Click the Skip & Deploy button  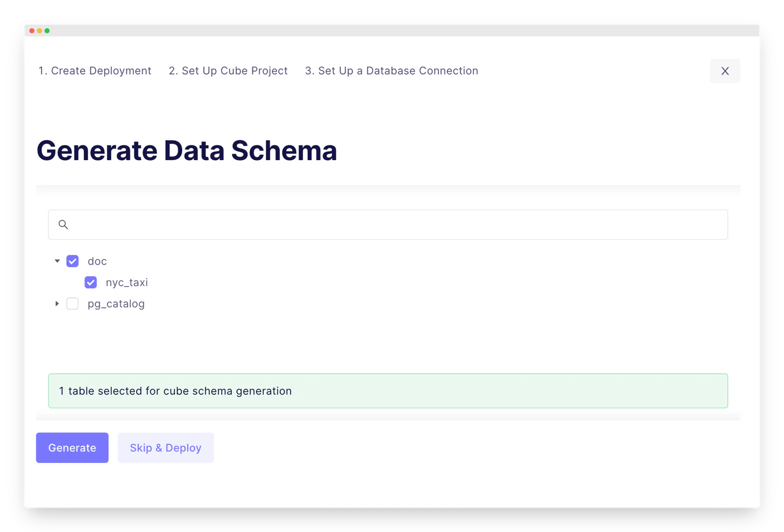pyautogui.click(x=166, y=448)
